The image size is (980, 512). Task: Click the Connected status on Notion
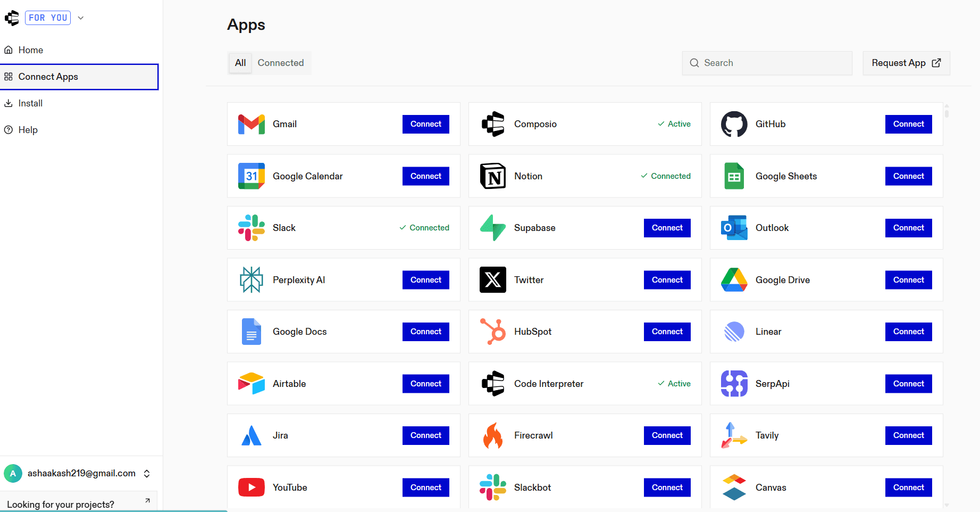(x=666, y=176)
